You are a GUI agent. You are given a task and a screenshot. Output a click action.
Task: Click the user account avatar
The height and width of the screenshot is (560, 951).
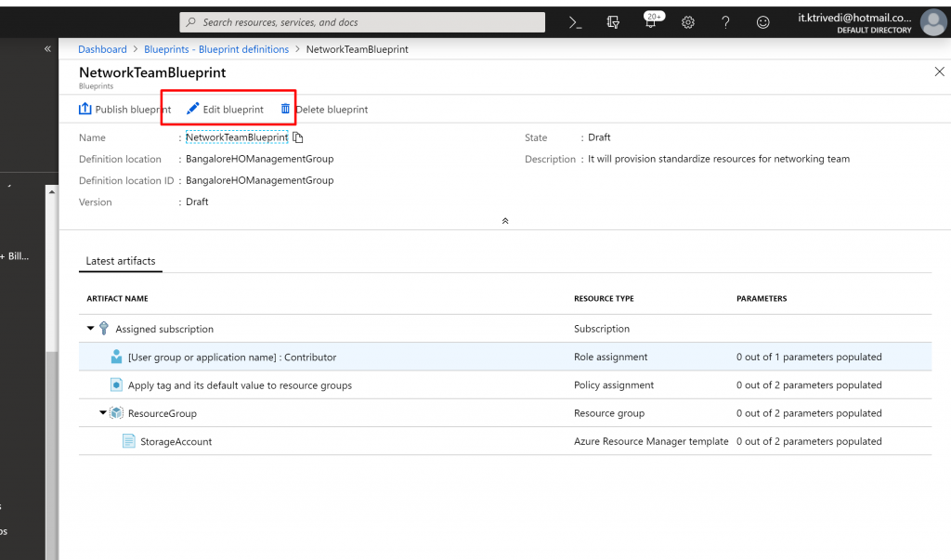(x=932, y=22)
